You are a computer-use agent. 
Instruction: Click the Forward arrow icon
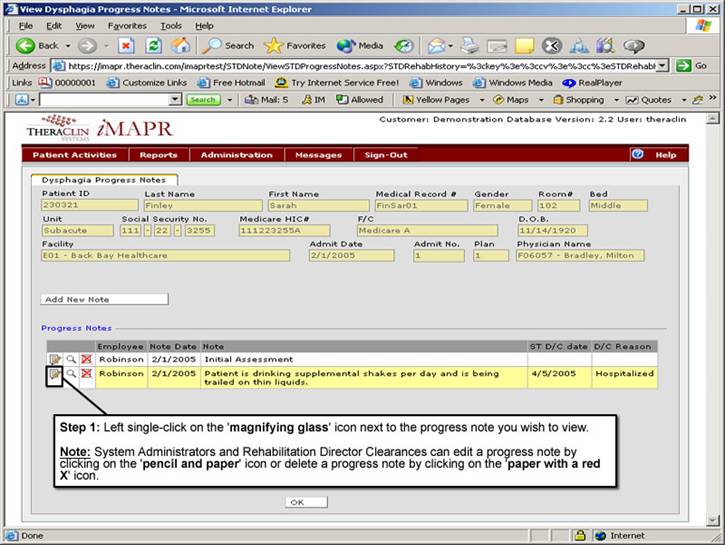pyautogui.click(x=87, y=45)
